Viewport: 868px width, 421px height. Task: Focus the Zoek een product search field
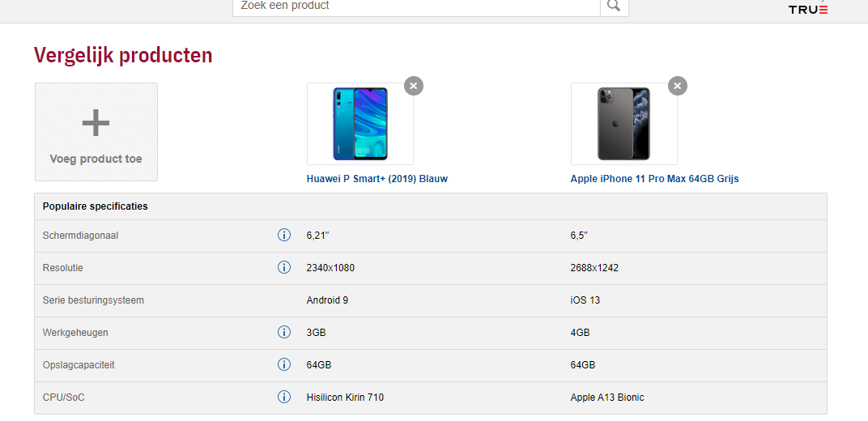pyautogui.click(x=416, y=6)
